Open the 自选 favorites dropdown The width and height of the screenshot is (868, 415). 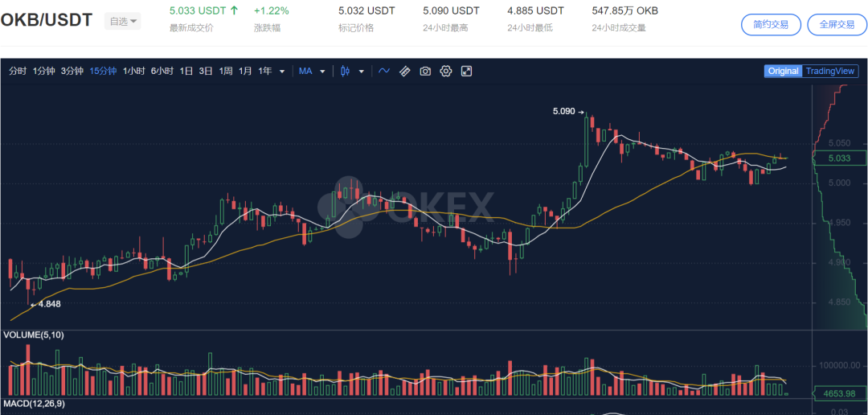pos(123,21)
